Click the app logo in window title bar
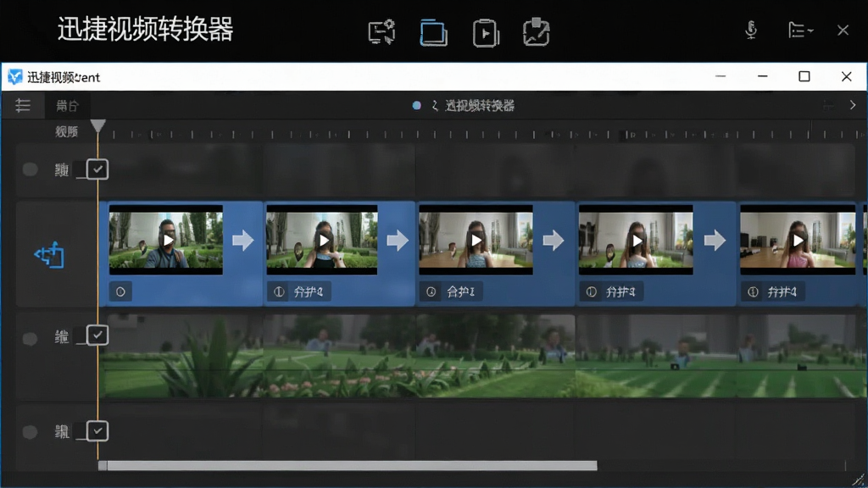Image resolution: width=868 pixels, height=488 pixels. 15,77
